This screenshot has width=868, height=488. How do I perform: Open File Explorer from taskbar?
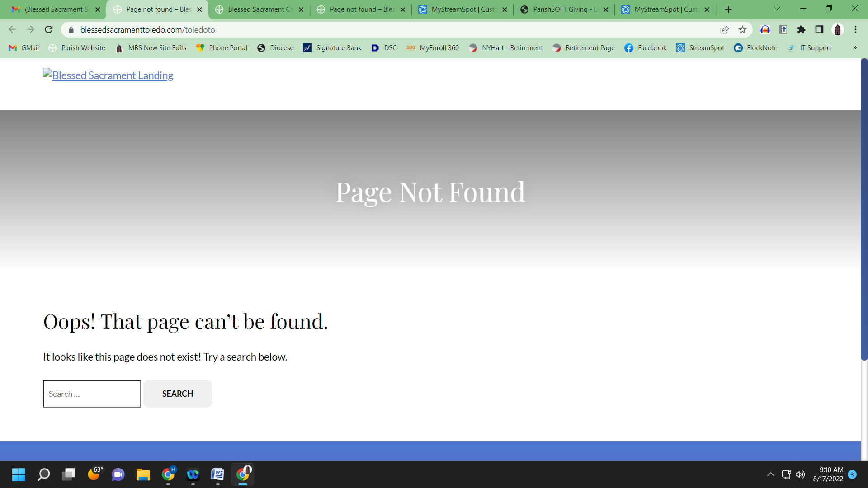click(143, 474)
